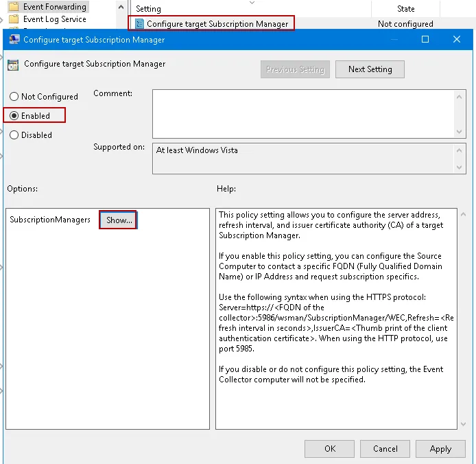Click the dialog title bar icon
The width and height of the screenshot is (476, 464).
click(14, 40)
